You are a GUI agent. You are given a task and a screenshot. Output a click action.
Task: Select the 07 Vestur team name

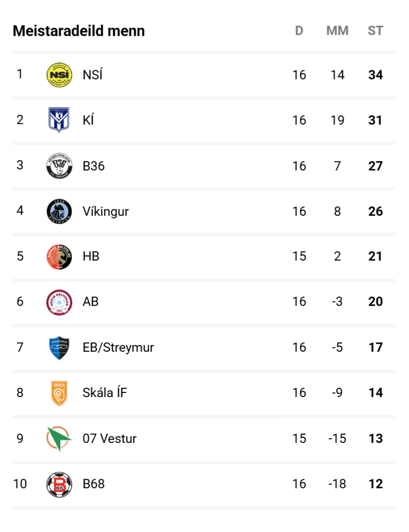coord(109,438)
